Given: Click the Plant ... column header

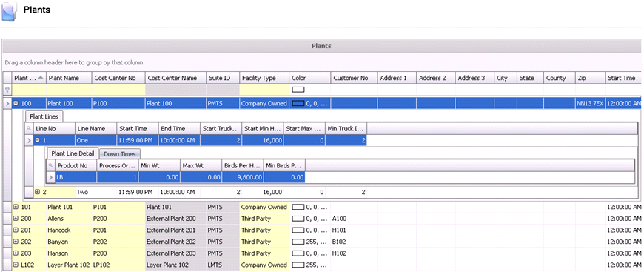Looking at the screenshot, I should point(29,78).
